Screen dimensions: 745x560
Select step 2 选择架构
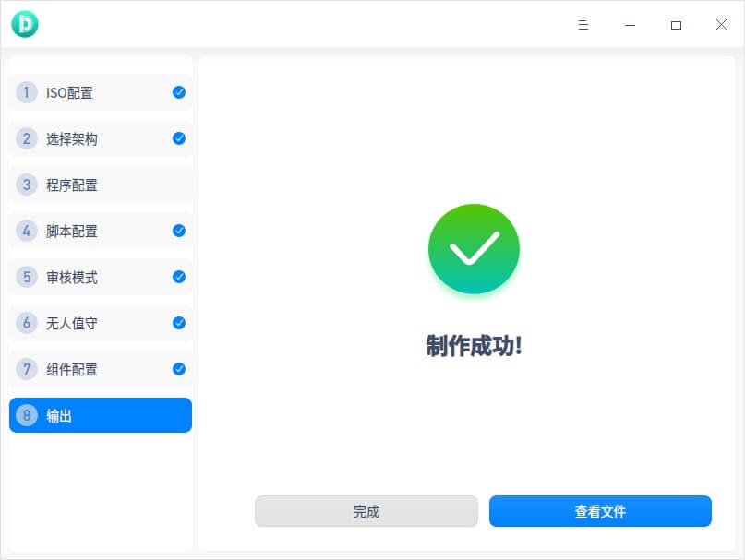coord(101,138)
